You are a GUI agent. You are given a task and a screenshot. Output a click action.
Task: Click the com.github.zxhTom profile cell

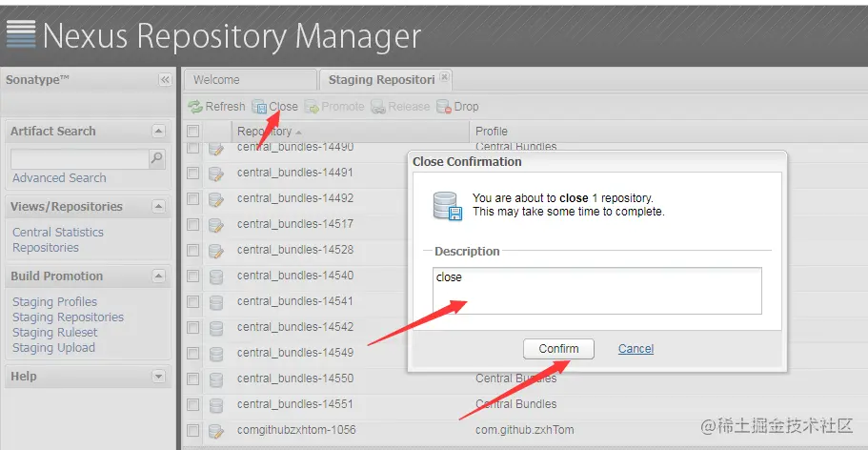tap(525, 430)
